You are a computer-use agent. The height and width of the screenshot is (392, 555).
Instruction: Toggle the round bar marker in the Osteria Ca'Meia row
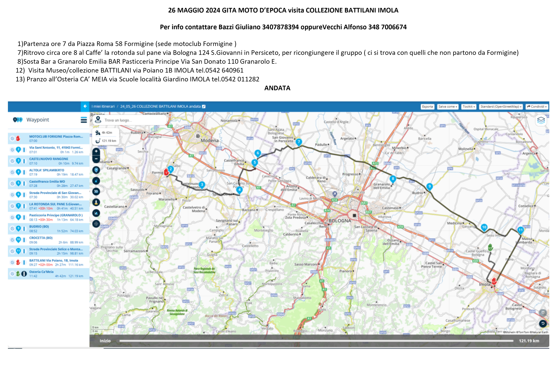pyautogui.click(x=24, y=274)
